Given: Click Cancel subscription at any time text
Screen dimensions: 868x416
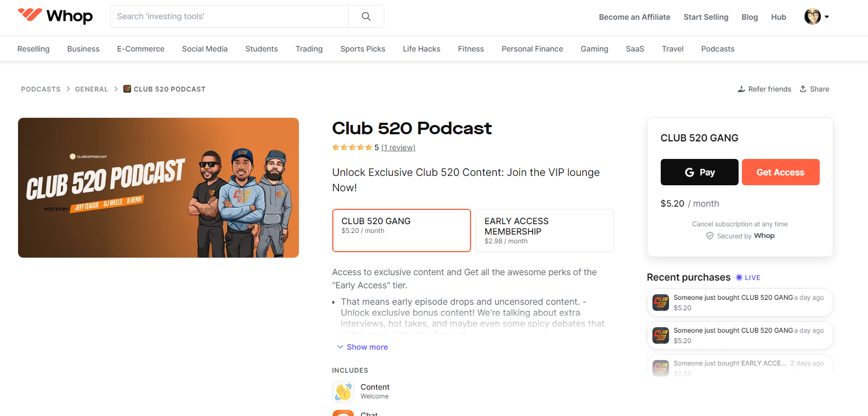Looking at the screenshot, I should coord(740,224).
